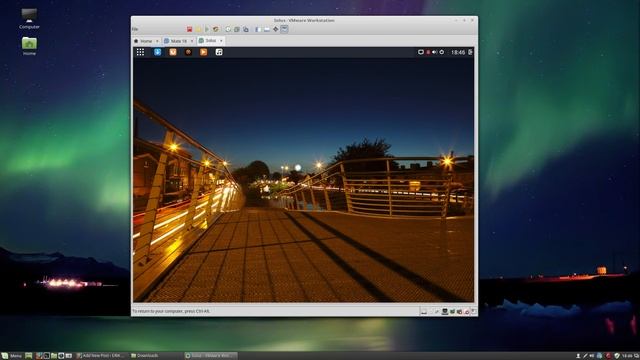Click the red round icon in host tray

[x=608, y=356]
